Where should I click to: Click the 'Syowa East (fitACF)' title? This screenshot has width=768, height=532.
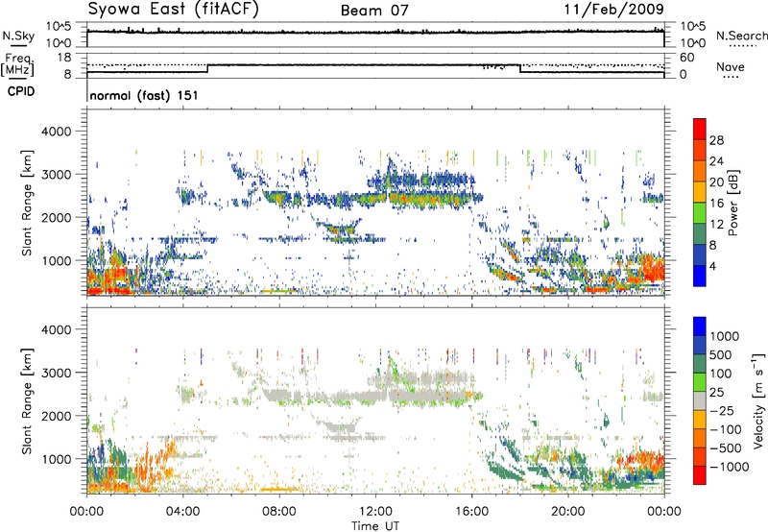[173, 10]
